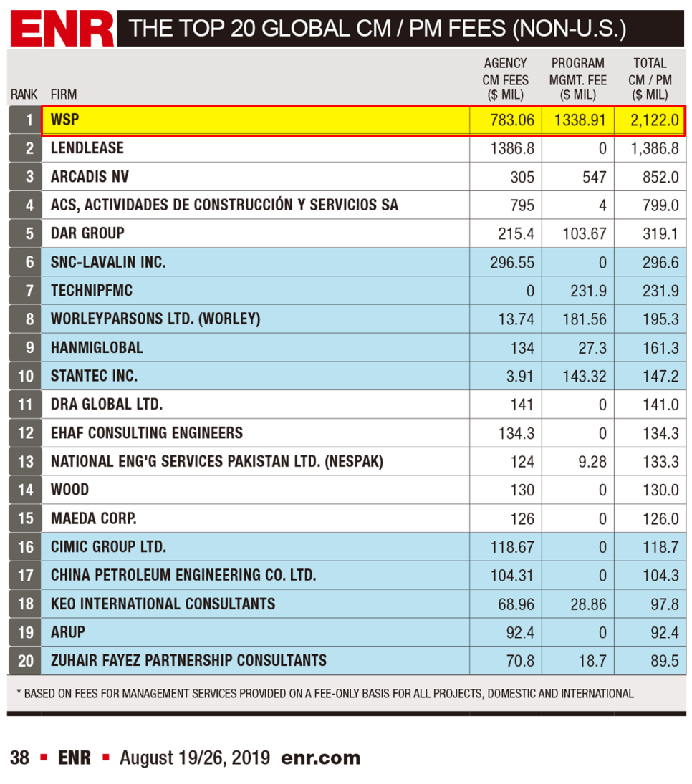
Task: Click the MAEDA CORP. firm name
Action: [x=94, y=518]
